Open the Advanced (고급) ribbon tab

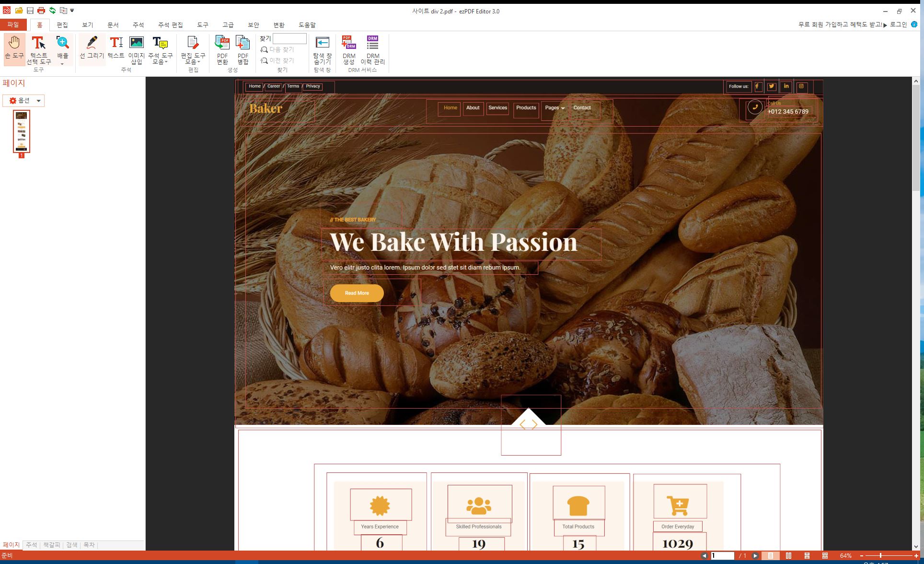[x=228, y=25]
